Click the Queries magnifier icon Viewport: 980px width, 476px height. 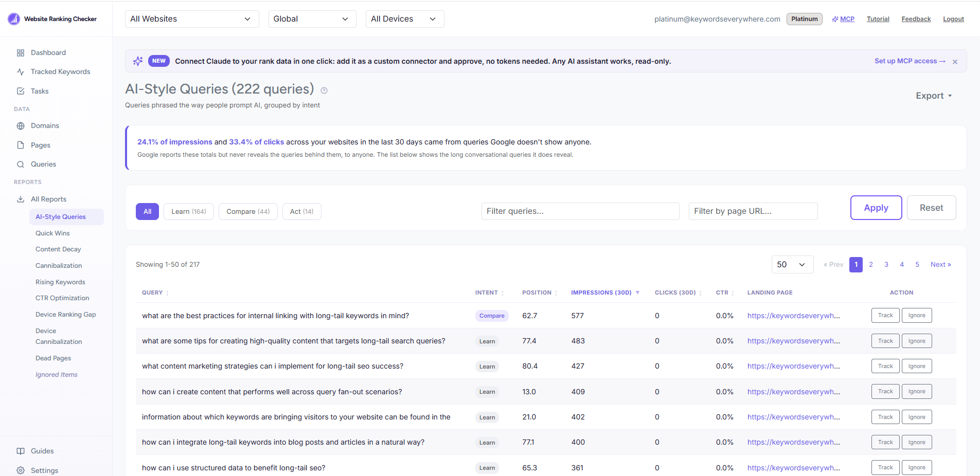click(21, 164)
